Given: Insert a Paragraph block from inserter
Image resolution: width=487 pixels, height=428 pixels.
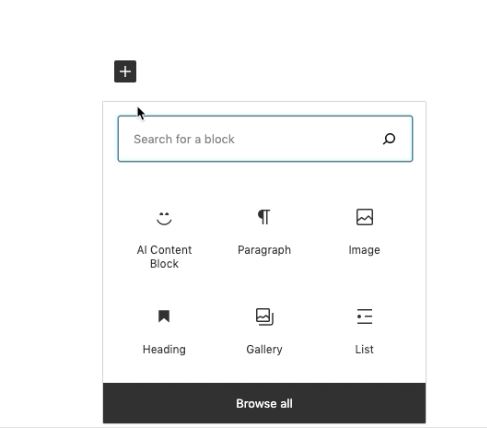Looking at the screenshot, I should pyautogui.click(x=264, y=233).
